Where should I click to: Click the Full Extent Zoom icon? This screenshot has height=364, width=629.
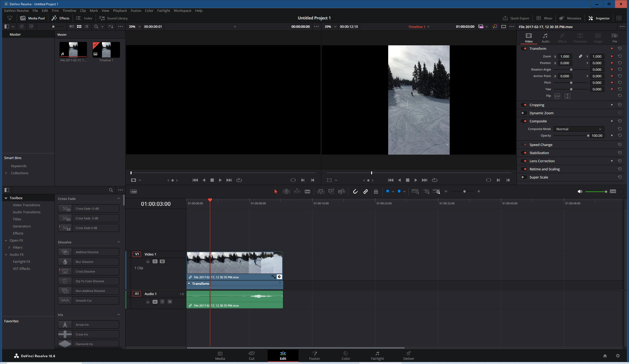coord(415,192)
